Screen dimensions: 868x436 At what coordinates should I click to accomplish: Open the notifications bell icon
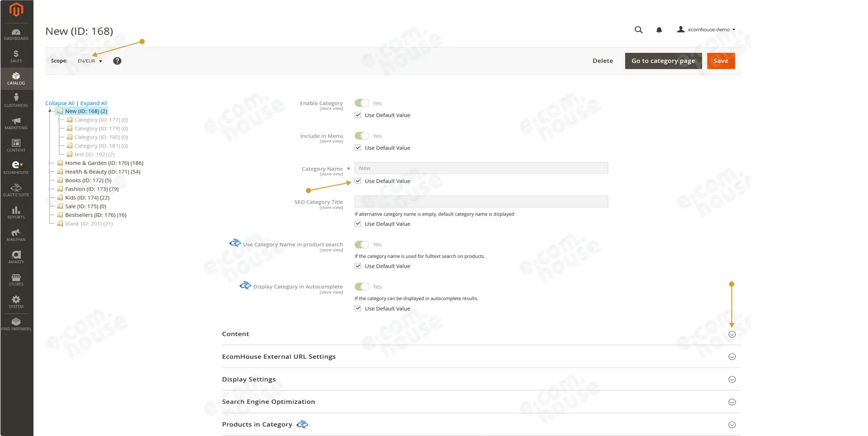659,30
